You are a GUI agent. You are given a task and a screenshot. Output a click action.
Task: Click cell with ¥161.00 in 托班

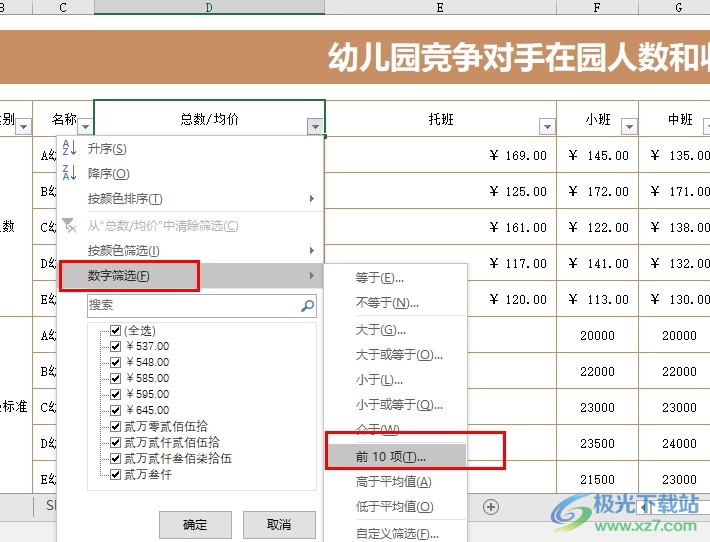441,227
